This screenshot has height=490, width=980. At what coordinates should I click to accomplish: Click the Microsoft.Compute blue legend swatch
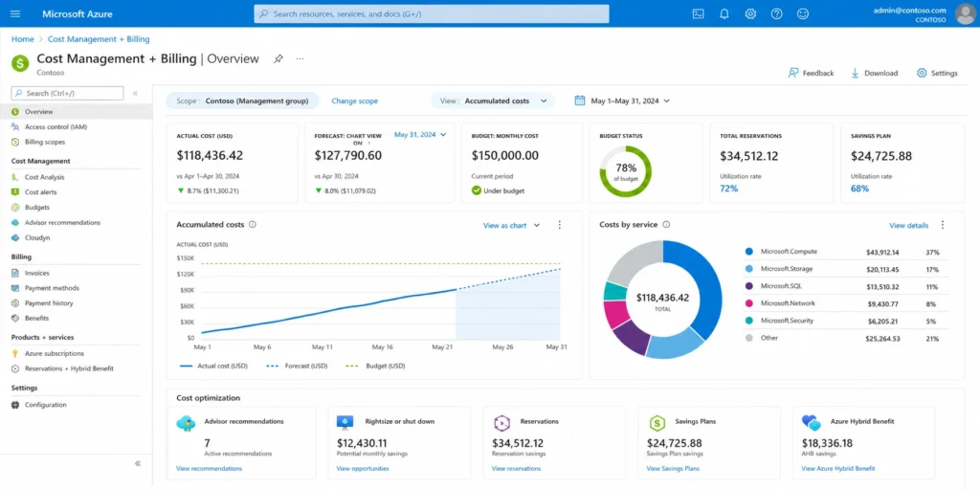tap(748, 252)
